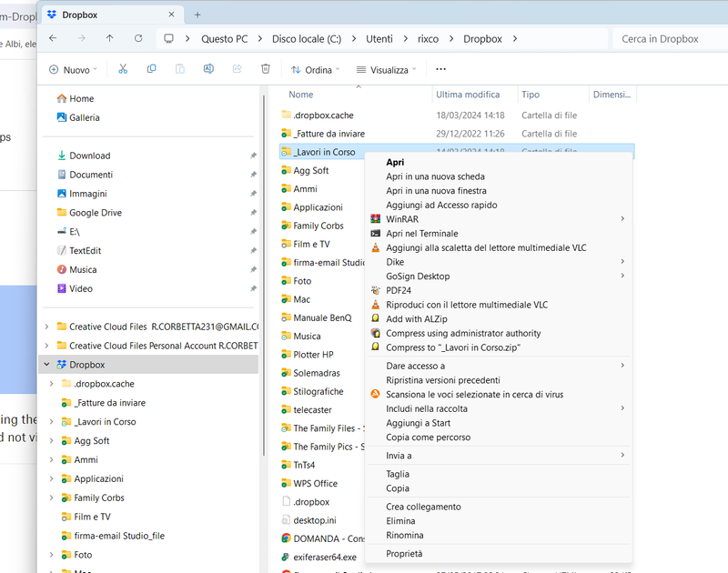Open the Ordina sort dropdown
The image size is (728, 573).
coord(314,68)
